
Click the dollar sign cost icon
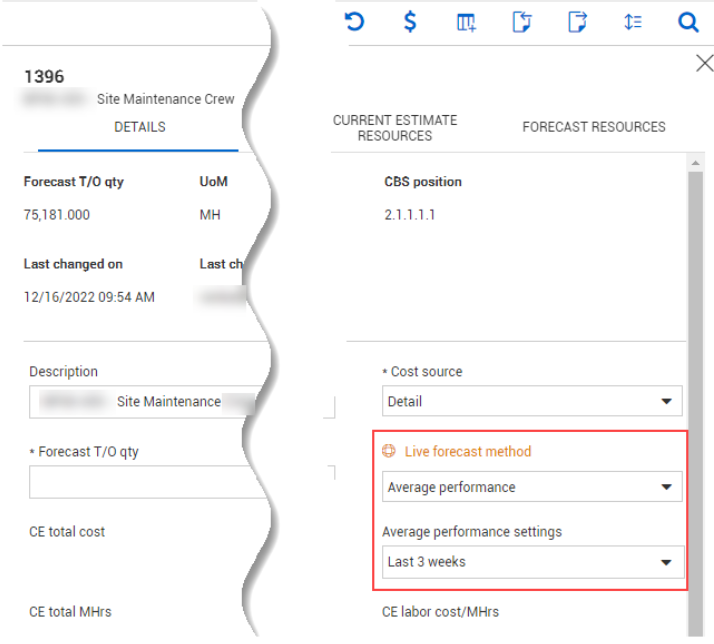(410, 22)
